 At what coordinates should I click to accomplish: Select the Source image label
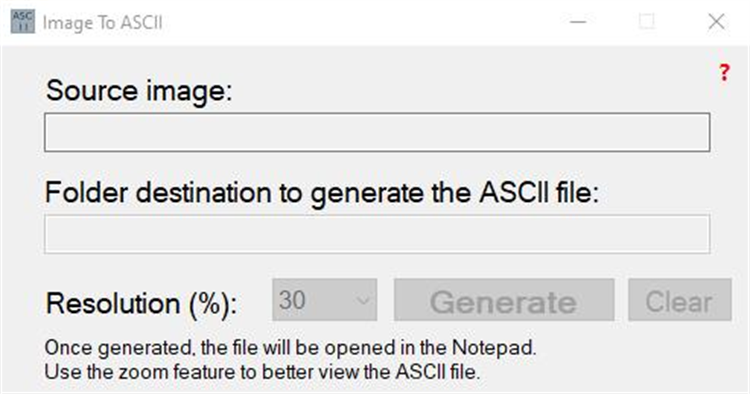click(x=139, y=91)
